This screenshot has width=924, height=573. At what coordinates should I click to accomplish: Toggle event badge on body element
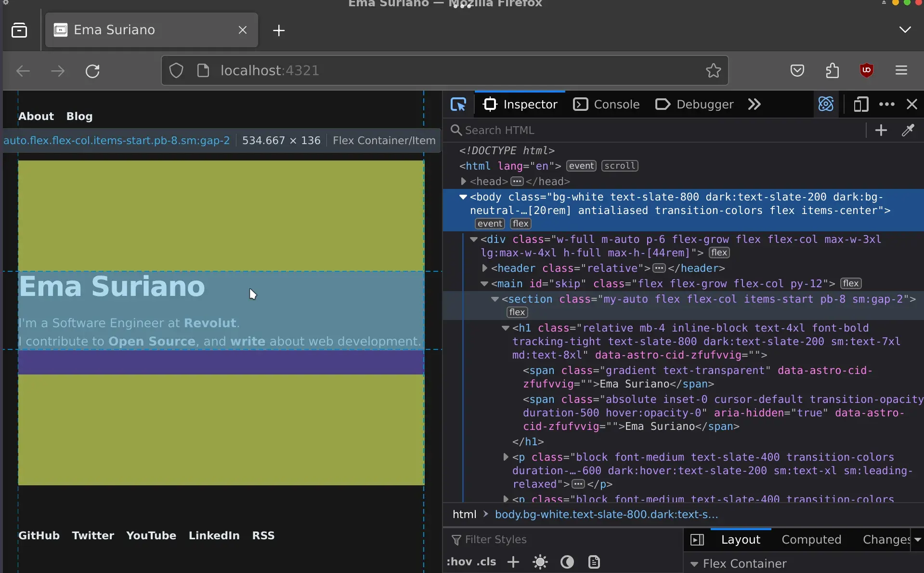point(490,224)
